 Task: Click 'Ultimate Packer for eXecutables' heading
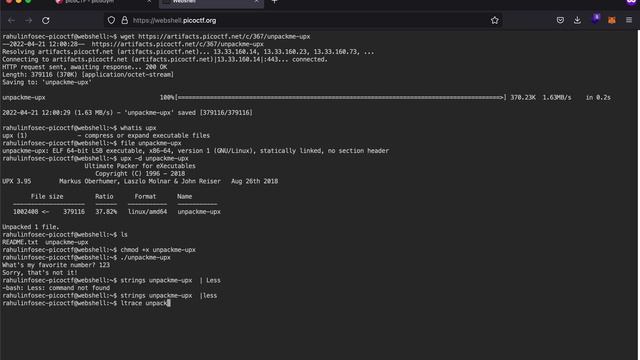(x=140, y=166)
